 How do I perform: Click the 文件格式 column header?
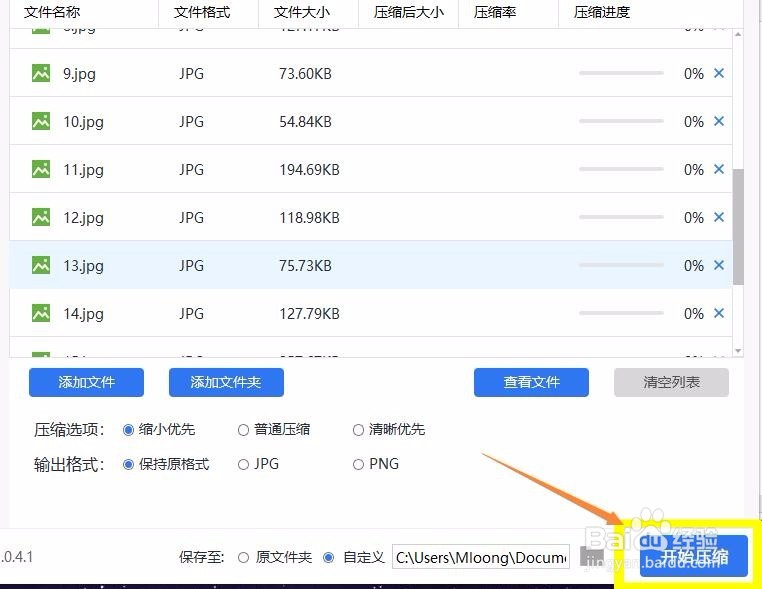click(x=202, y=12)
